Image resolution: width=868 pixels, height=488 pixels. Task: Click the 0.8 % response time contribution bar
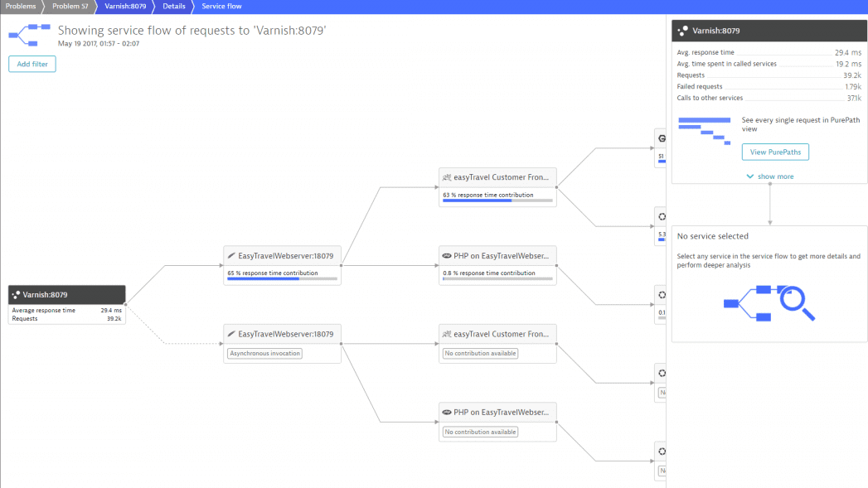[497, 279]
